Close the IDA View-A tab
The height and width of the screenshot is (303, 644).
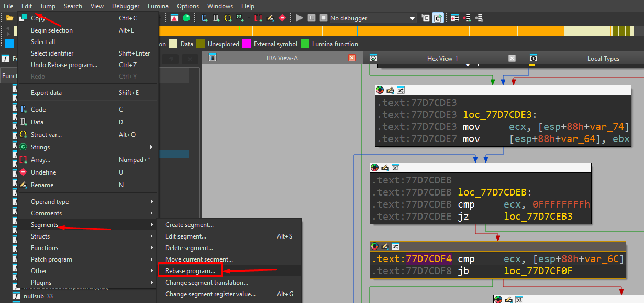[x=352, y=58]
